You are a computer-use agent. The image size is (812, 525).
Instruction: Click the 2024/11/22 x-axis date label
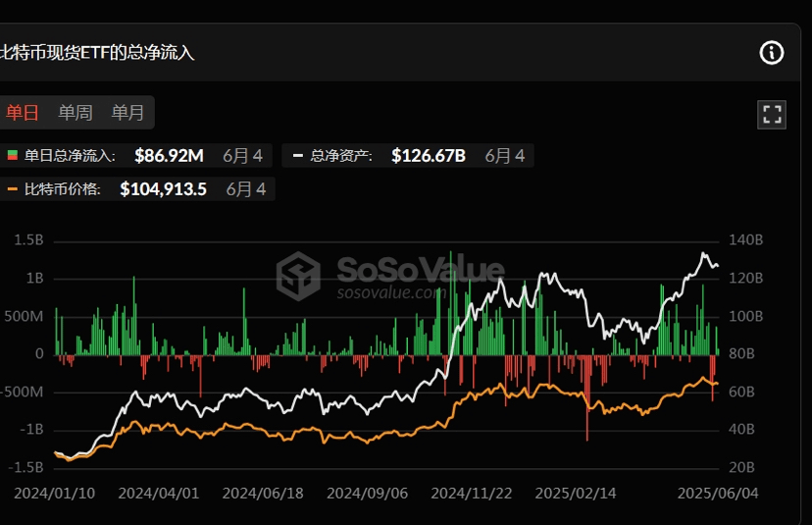[472, 493]
